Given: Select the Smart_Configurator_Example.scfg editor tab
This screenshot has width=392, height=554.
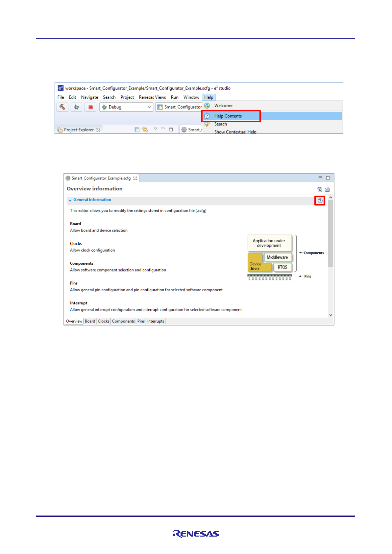Looking at the screenshot, I should tap(101, 178).
